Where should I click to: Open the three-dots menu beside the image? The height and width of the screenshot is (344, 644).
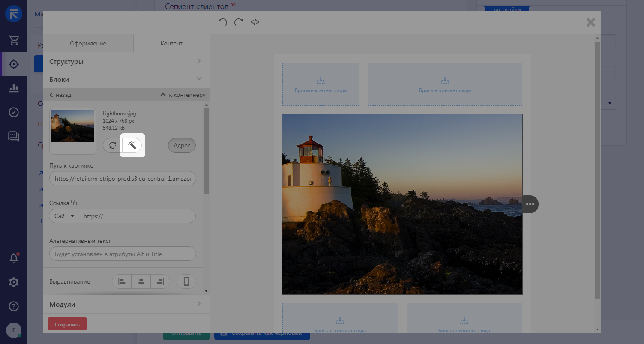[530, 204]
